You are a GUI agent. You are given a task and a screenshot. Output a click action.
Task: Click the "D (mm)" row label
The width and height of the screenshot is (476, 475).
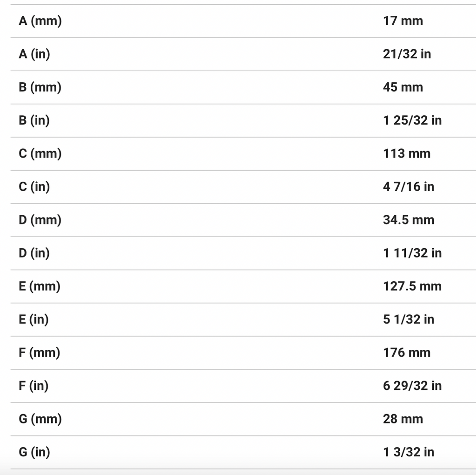coord(40,220)
